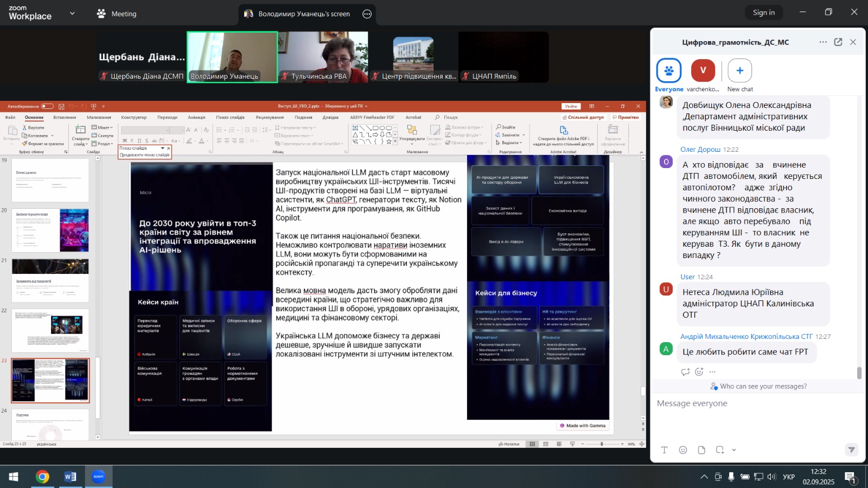This screenshot has width=868, height=488.
Task: Send the chat message with arrow icon
Action: pyautogui.click(x=851, y=450)
